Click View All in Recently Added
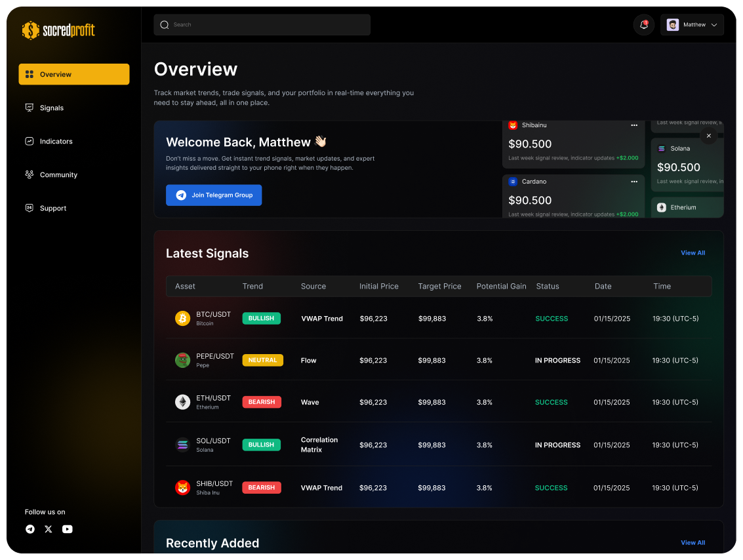Viewport: 743px width, 560px height. tap(693, 543)
